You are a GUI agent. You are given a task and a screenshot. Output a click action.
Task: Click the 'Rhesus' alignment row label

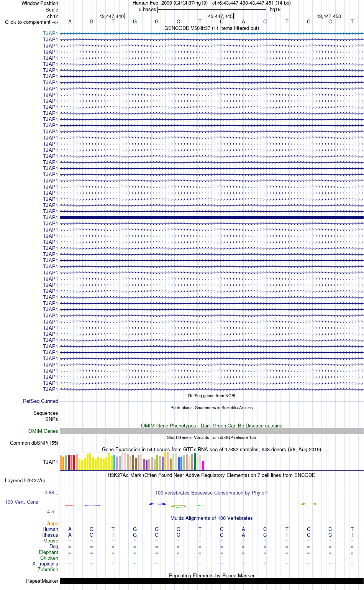pos(50,535)
